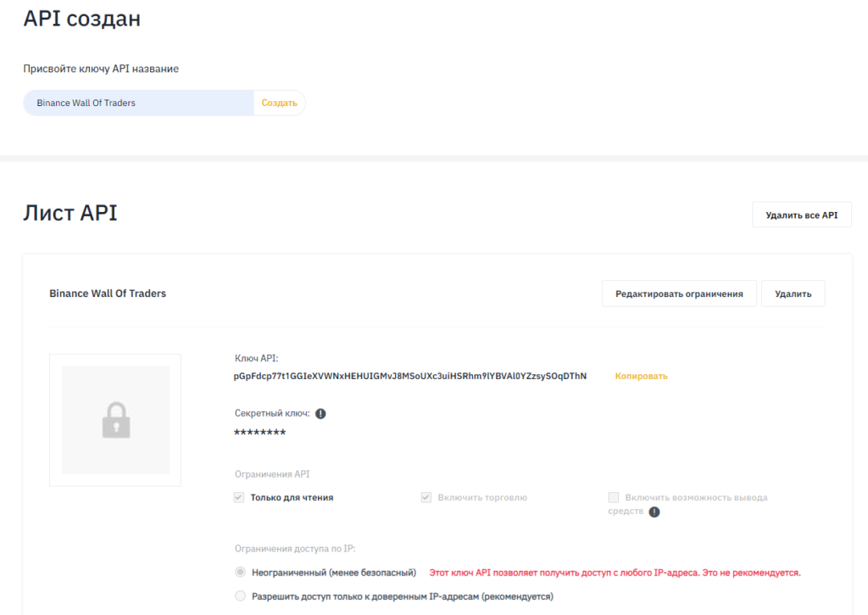Check Включить возможность вывода средств
Viewport: 868px width, 615px height.
pos(613,498)
